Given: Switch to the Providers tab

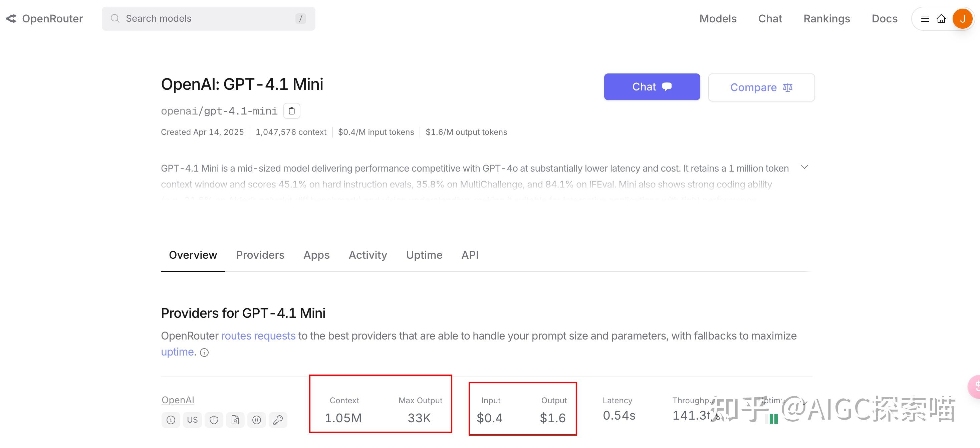Looking at the screenshot, I should (260, 255).
